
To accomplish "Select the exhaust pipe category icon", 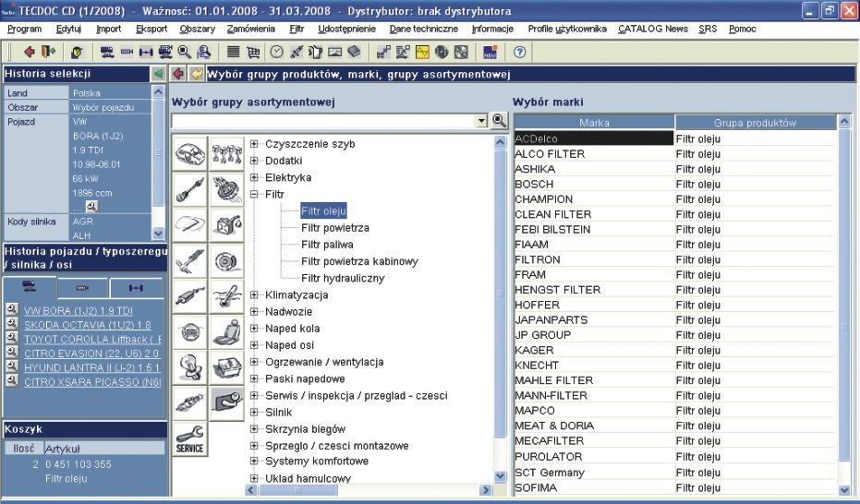I will click(190, 296).
